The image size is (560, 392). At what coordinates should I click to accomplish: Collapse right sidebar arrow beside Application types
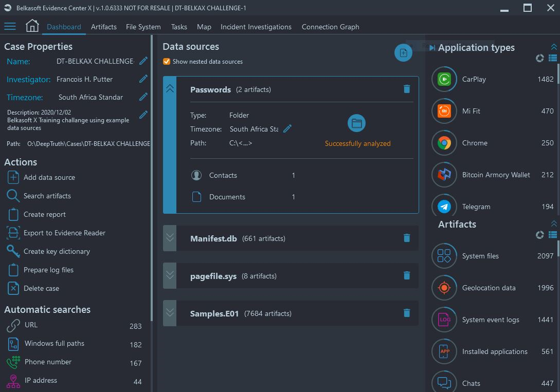click(x=432, y=48)
